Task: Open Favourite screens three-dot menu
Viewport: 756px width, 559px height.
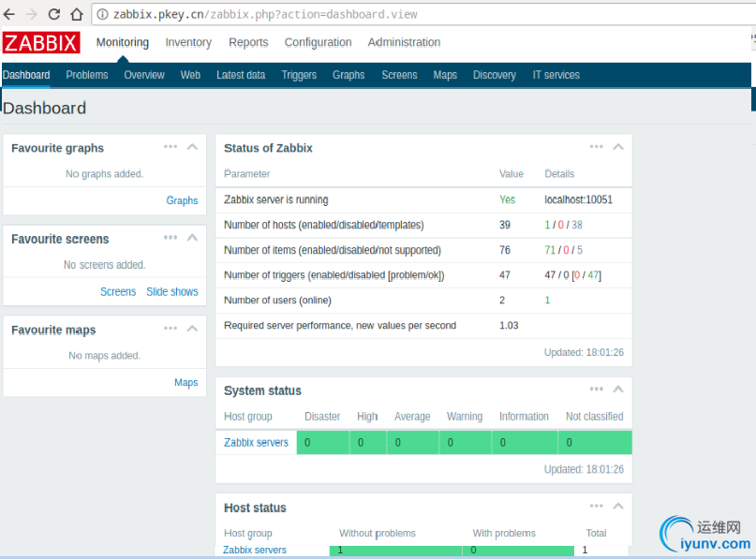Action: coord(170,237)
